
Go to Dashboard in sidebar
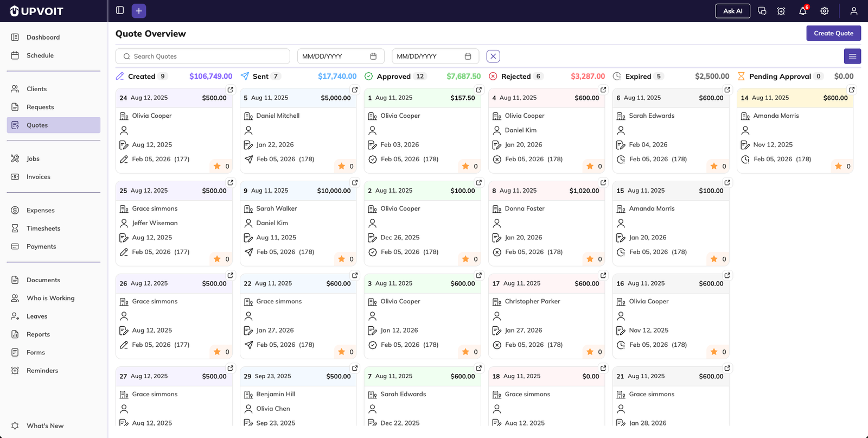point(54,37)
